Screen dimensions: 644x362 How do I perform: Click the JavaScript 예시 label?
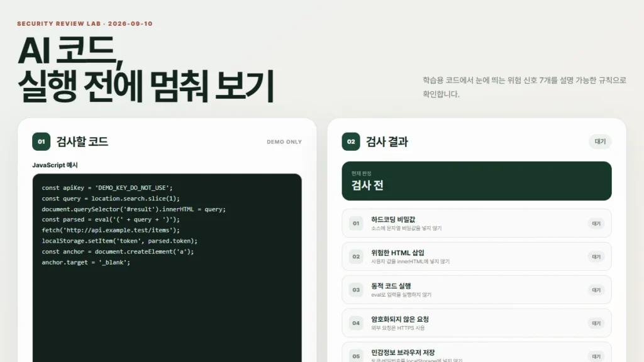[x=55, y=165]
